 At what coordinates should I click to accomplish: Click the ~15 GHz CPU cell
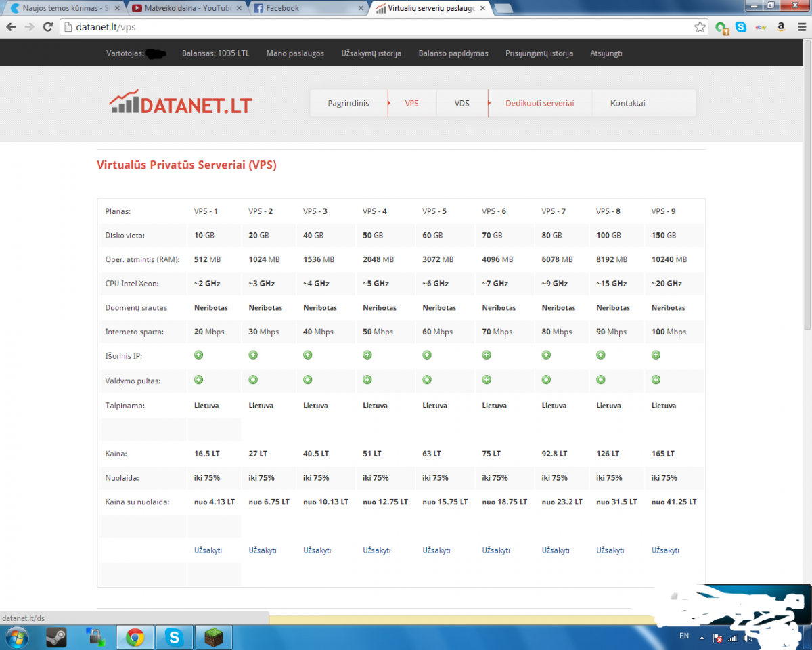pos(612,284)
